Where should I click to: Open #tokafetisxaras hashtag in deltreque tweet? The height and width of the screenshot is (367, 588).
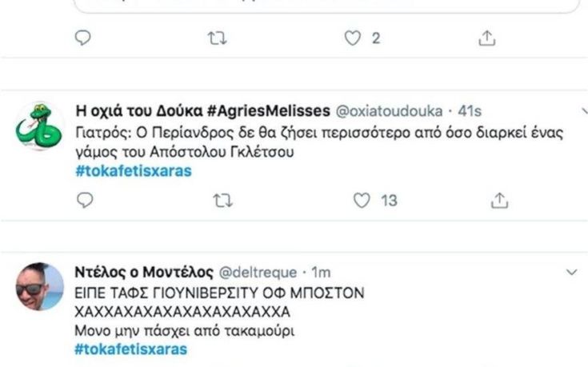click(132, 349)
